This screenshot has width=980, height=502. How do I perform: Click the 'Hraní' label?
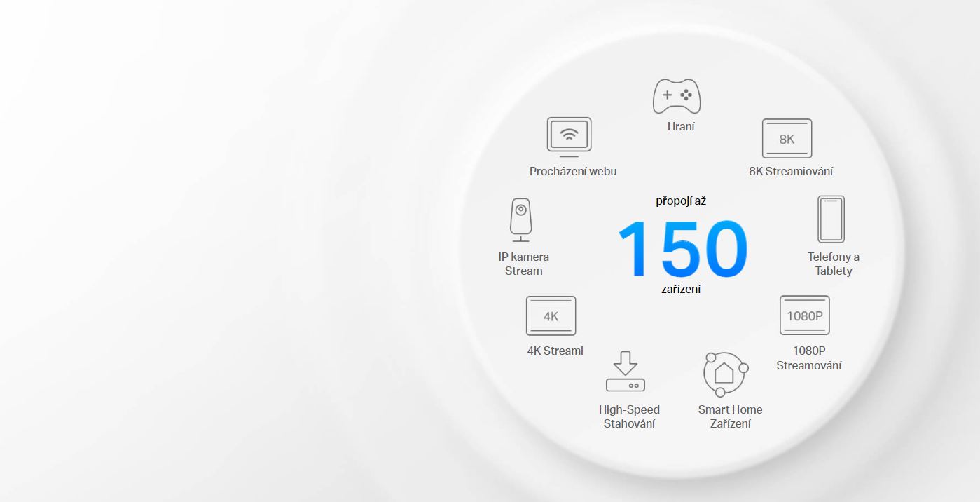coord(681,127)
